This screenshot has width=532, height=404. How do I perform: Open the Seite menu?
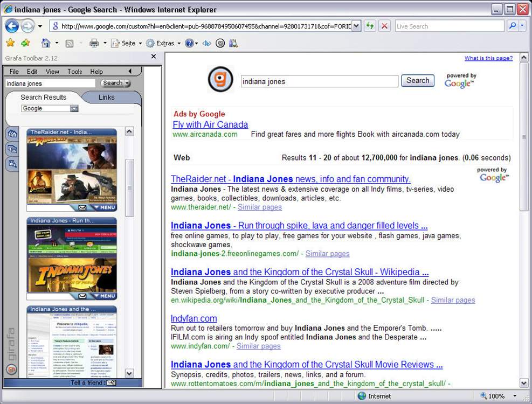(x=126, y=43)
